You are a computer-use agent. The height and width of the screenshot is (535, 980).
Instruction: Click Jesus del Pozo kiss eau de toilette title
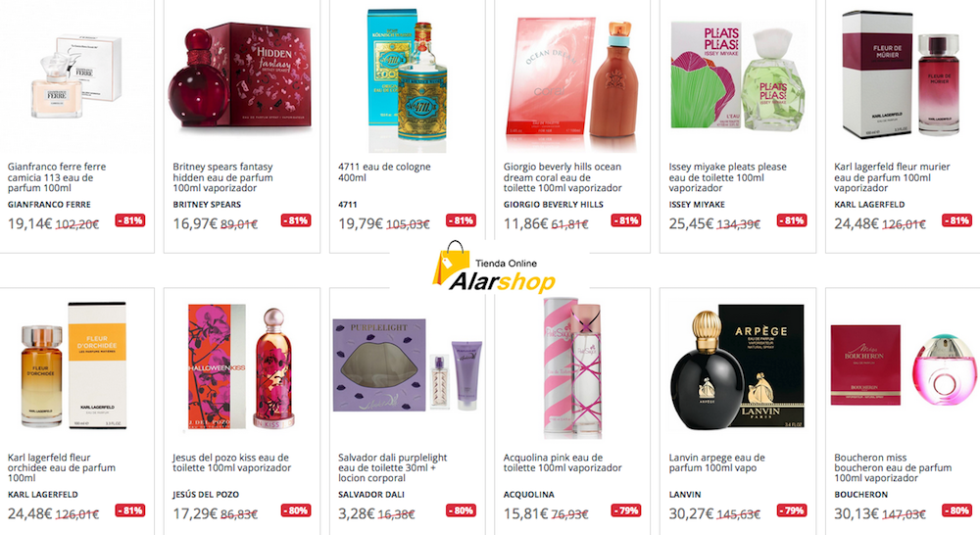pyautogui.click(x=232, y=462)
